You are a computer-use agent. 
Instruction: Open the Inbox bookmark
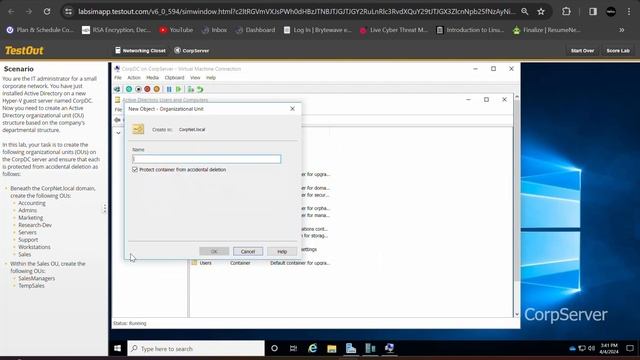214,30
